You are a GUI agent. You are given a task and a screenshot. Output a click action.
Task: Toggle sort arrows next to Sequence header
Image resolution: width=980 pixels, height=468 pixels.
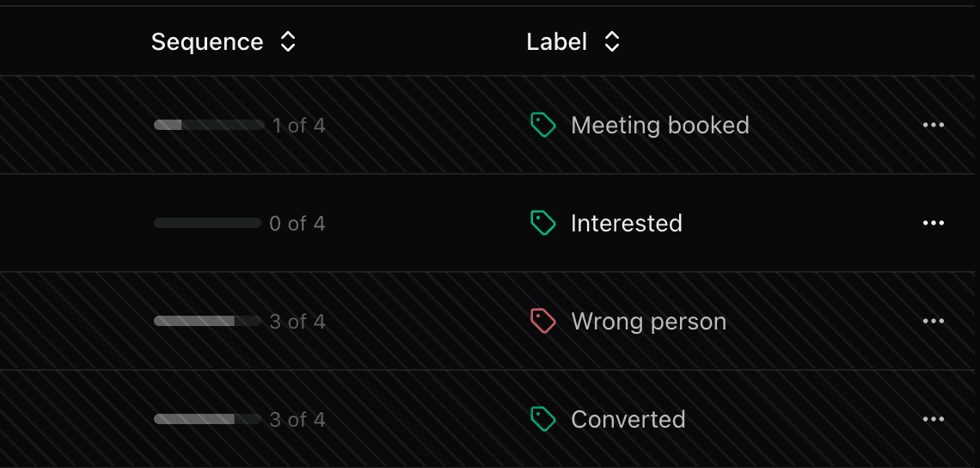pyautogui.click(x=288, y=42)
